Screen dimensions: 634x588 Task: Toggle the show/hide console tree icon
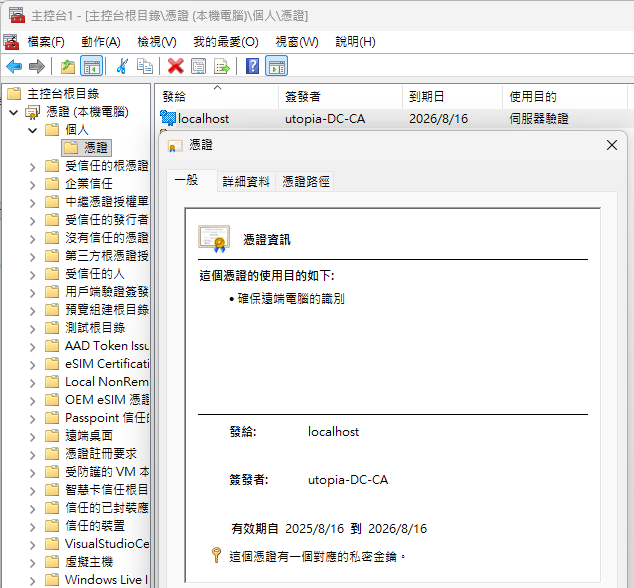(x=91, y=66)
